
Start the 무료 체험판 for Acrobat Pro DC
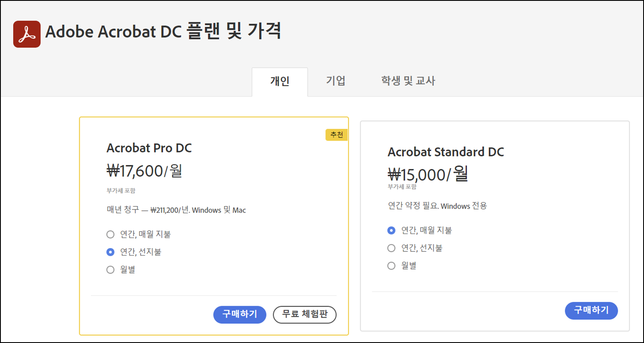(x=304, y=315)
